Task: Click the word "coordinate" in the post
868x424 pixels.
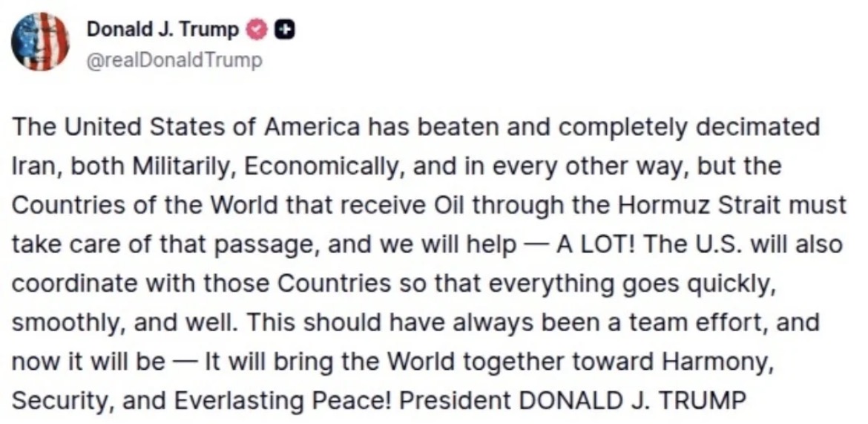Action: click(x=73, y=284)
